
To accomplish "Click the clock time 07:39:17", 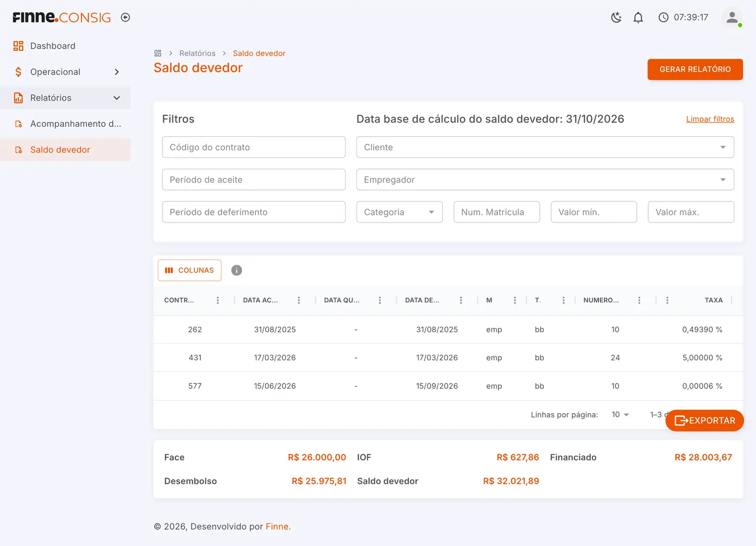I will point(691,17).
